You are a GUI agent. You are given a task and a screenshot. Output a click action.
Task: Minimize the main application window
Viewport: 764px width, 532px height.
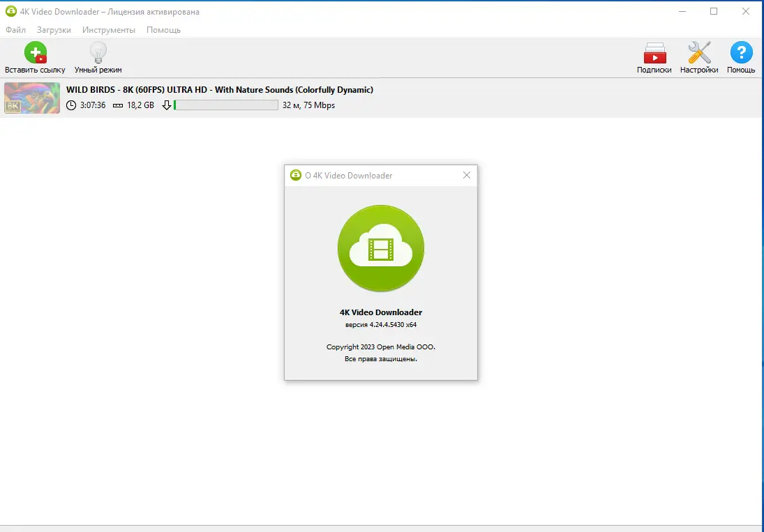click(682, 11)
